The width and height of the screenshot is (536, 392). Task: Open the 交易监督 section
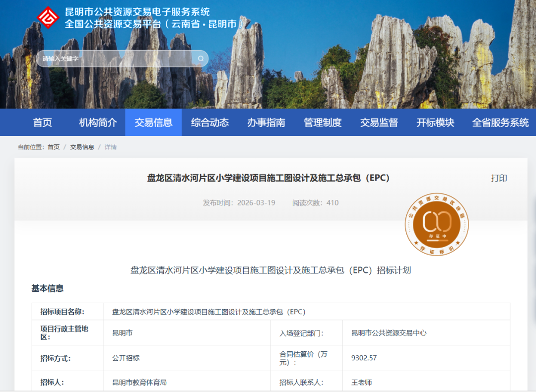378,123
